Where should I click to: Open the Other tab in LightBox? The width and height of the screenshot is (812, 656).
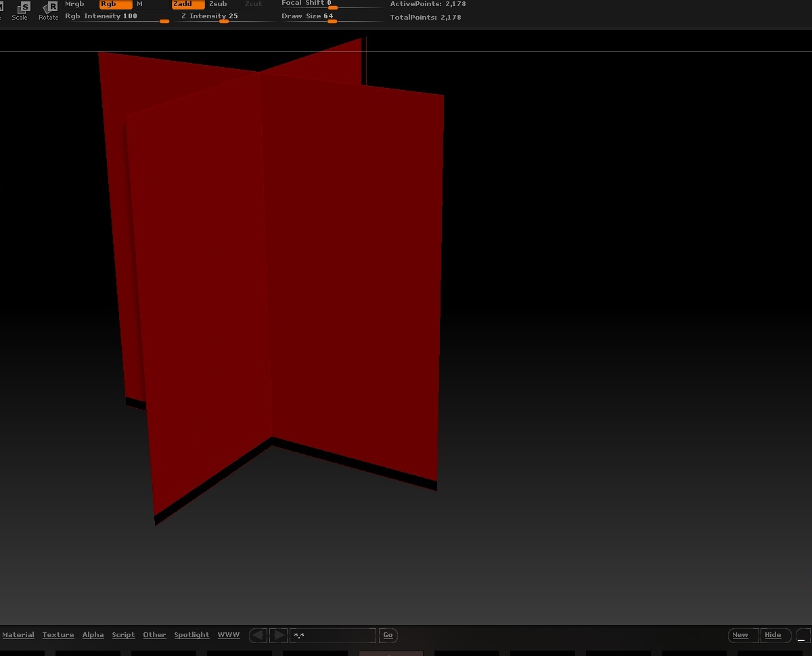(x=154, y=635)
